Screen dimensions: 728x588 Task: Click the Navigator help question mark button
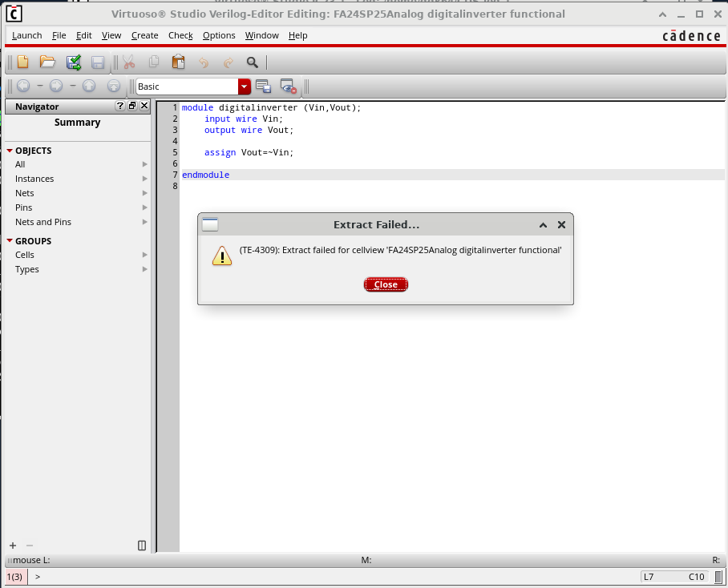pos(120,106)
